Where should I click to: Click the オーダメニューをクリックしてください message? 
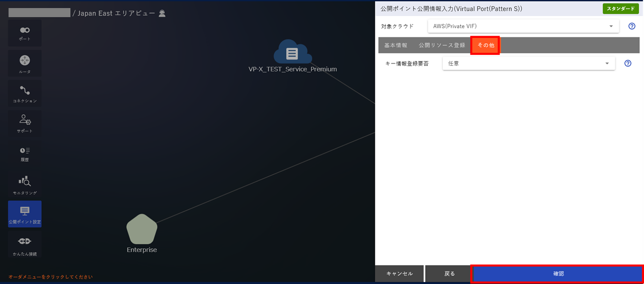[x=50, y=277]
